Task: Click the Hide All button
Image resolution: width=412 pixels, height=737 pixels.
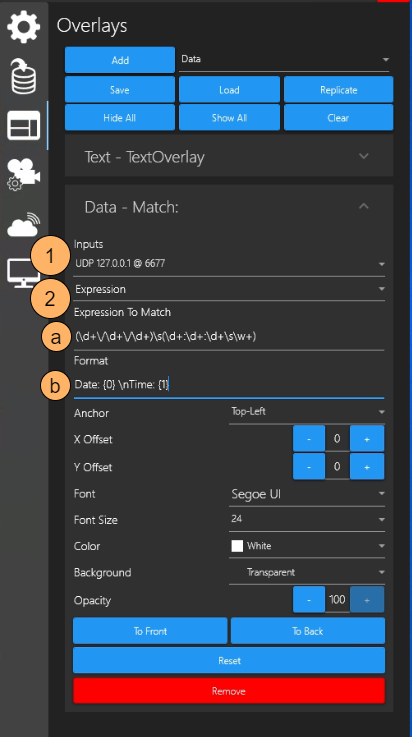Action: click(120, 118)
